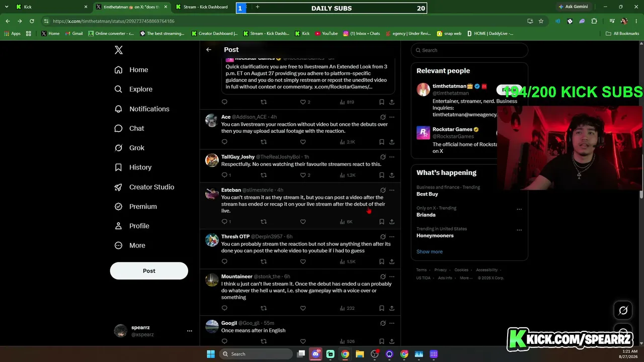The image size is (644, 362).
Task: Open X home via the X logo
Action: pyautogui.click(x=119, y=50)
